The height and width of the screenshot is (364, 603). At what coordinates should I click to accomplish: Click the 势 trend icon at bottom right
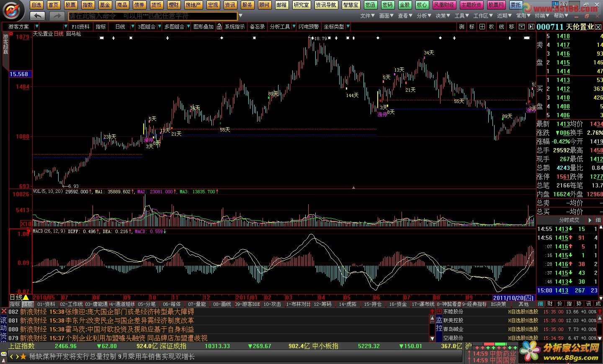pos(579,304)
